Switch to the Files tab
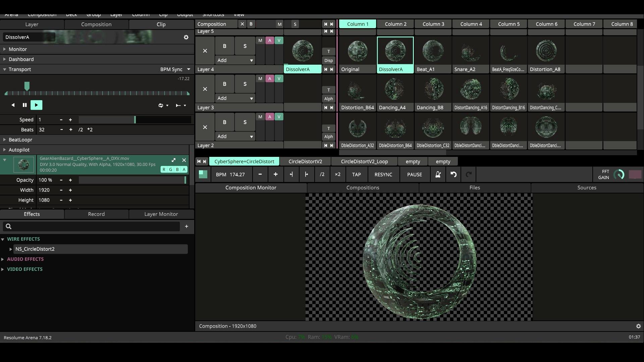The width and height of the screenshot is (644, 362). point(475,188)
